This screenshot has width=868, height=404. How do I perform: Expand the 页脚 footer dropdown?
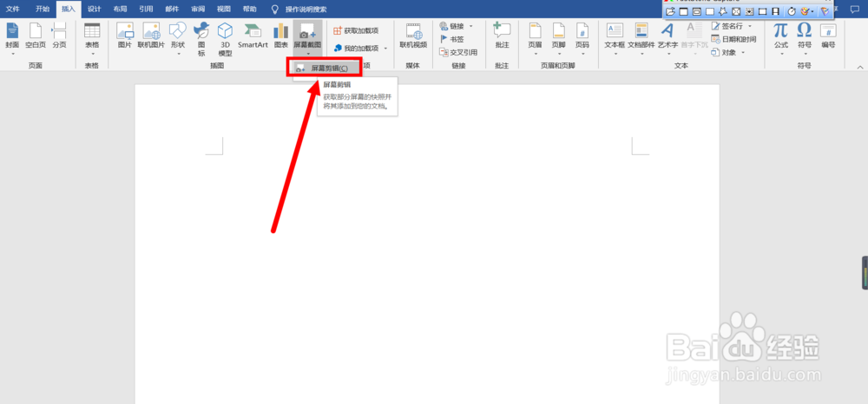pos(558,54)
